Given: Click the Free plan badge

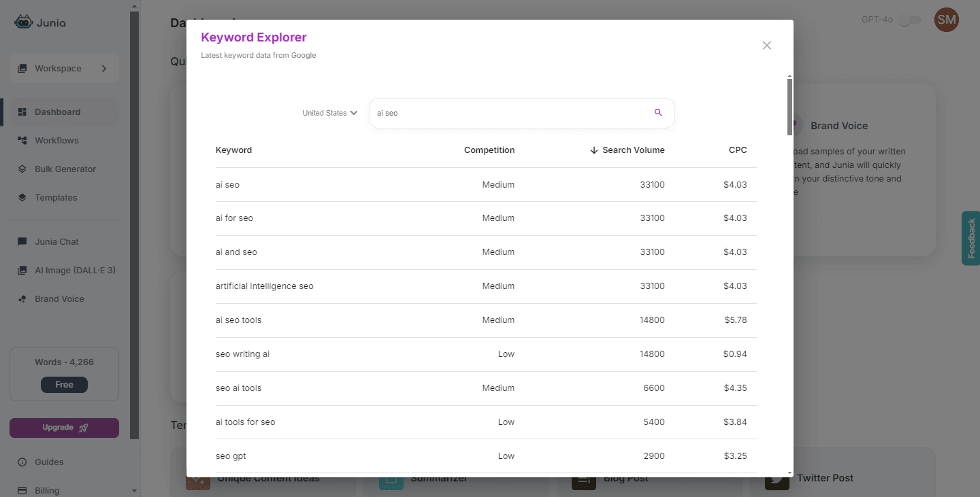Looking at the screenshot, I should [x=64, y=385].
